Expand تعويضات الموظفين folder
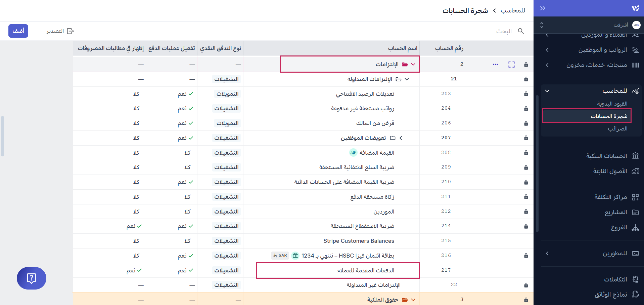This screenshot has width=644, height=305. pos(401,138)
